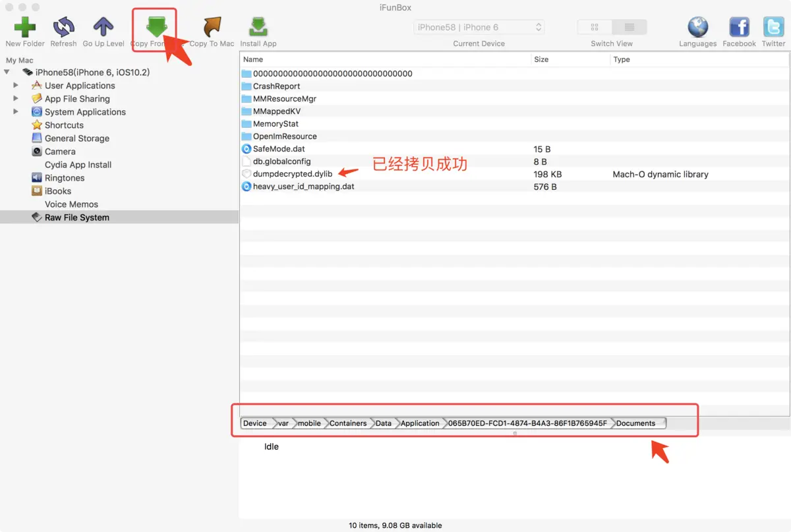Expand App File Sharing in sidebar
Image resolution: width=791 pixels, height=532 pixels.
16,98
